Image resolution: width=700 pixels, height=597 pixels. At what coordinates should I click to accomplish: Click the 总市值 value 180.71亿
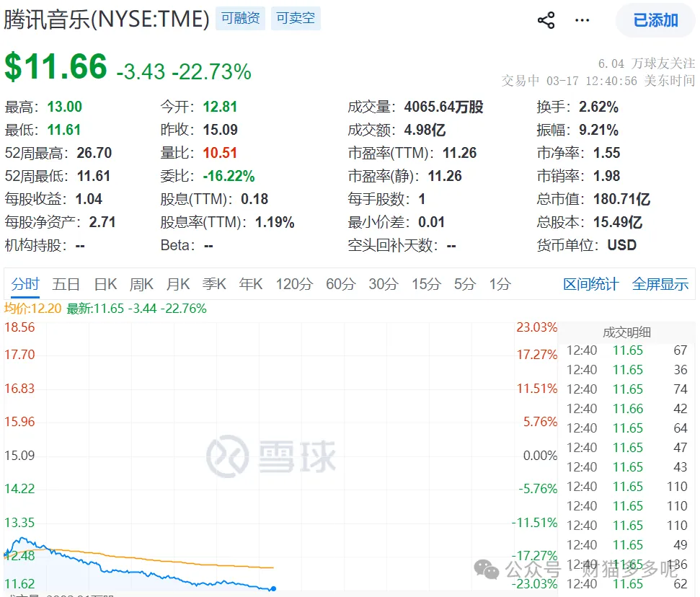point(622,199)
